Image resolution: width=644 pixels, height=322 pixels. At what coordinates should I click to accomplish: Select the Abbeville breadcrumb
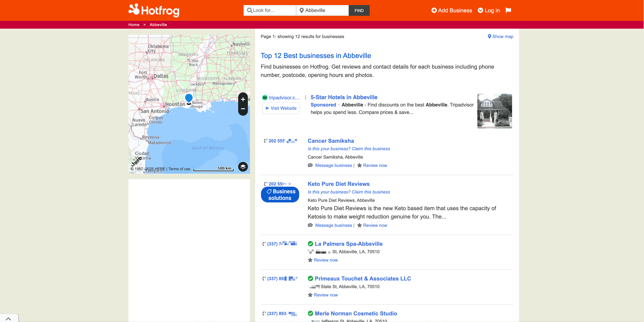click(x=158, y=24)
